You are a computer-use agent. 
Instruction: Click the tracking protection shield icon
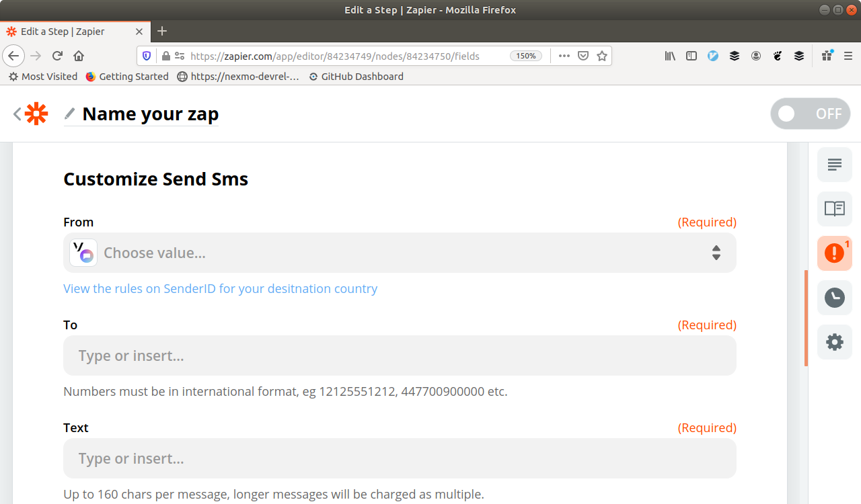[147, 56]
